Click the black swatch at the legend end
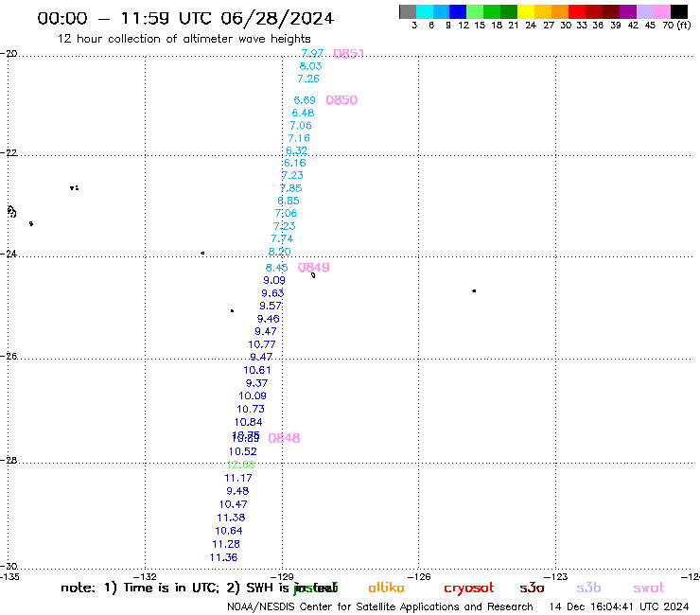The width and height of the screenshot is (700, 615). click(679, 11)
